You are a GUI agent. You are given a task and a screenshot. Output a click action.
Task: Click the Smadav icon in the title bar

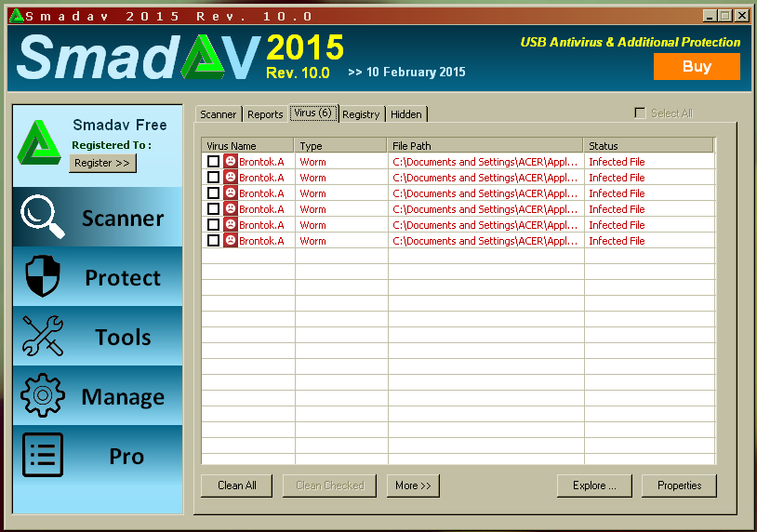click(17, 16)
